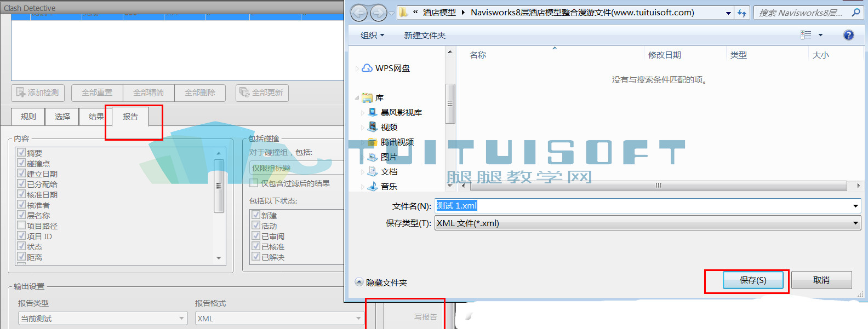Switch to the 规则 tab

(28, 117)
